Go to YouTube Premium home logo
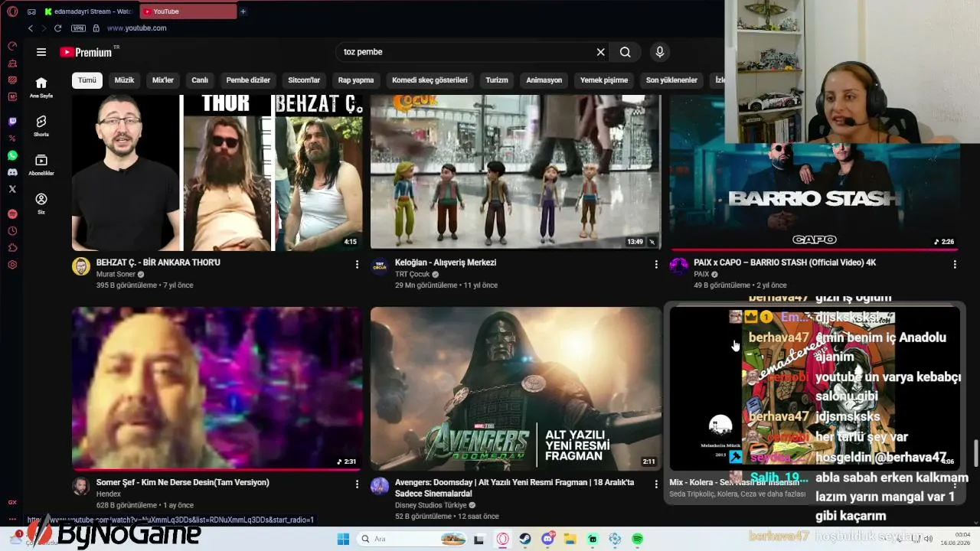 click(x=87, y=52)
